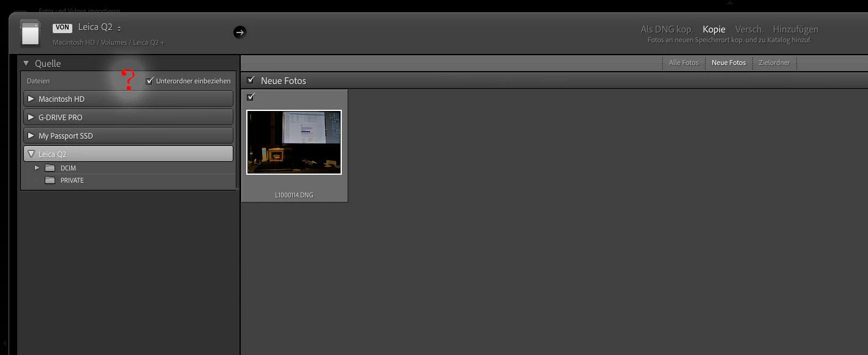Select Hinzufügen import mode

pos(796,29)
